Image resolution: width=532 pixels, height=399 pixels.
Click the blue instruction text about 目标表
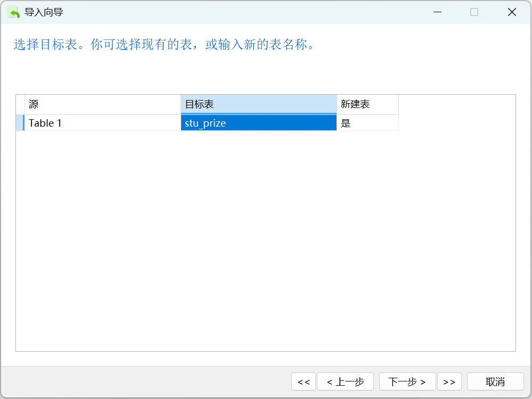pos(165,44)
